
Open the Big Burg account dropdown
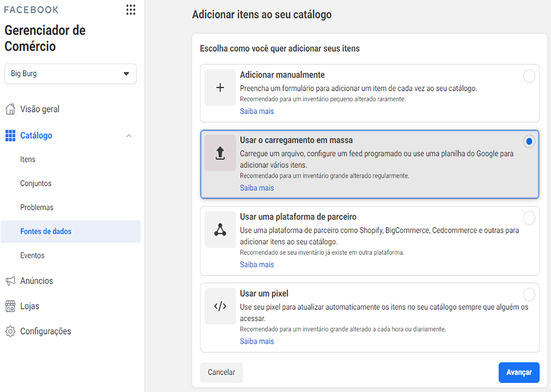[x=70, y=74]
